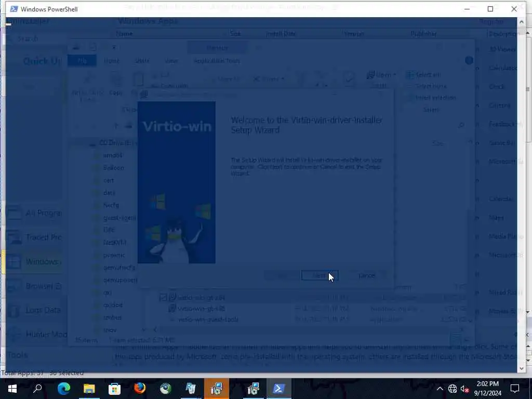
Task: Open Traced Programs in uninstaller sidebar
Action: point(34,237)
